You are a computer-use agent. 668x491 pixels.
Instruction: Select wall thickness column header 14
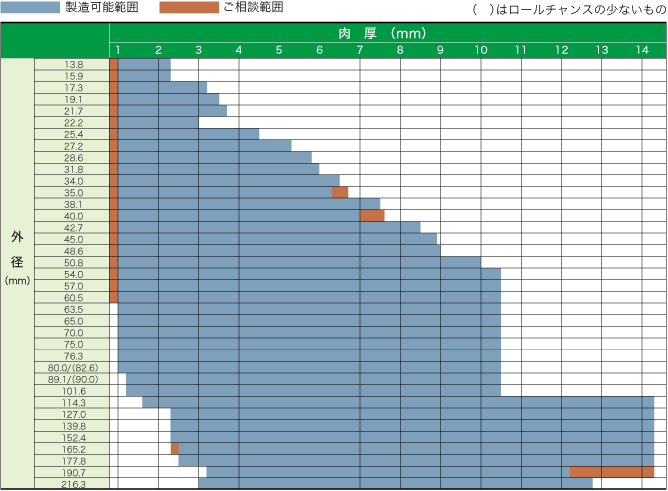point(641,50)
